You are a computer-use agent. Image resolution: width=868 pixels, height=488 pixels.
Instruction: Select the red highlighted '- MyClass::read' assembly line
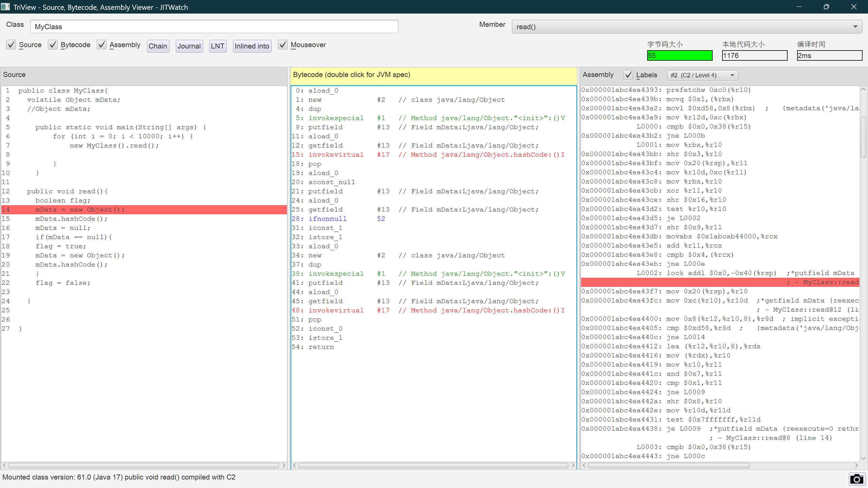[x=720, y=282]
